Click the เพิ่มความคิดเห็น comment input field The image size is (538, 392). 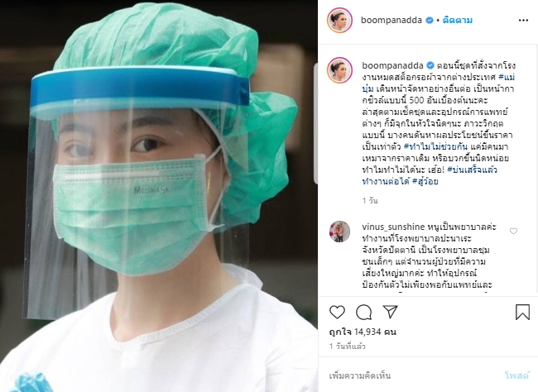pos(411,375)
